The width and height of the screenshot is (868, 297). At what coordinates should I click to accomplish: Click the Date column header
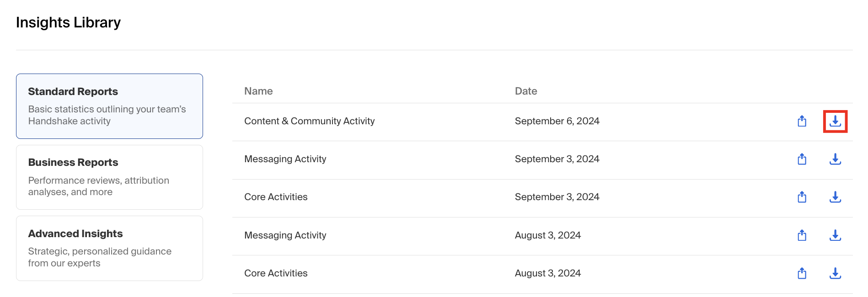coord(526,91)
